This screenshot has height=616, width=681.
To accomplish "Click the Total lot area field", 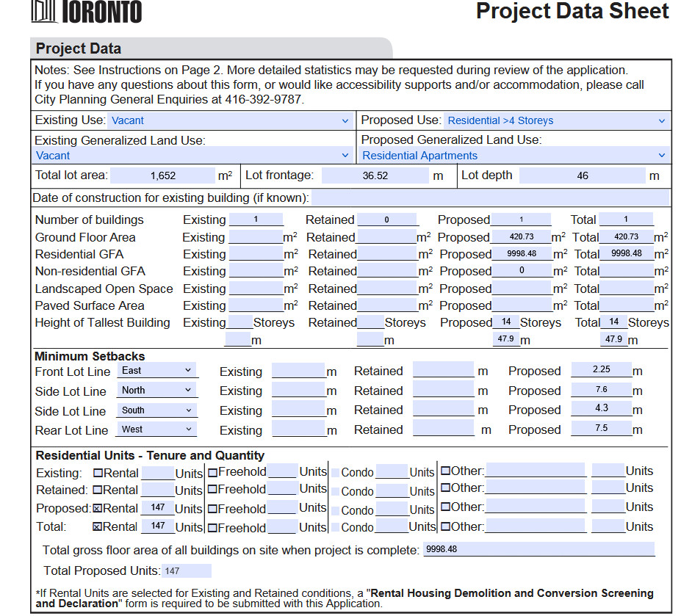I will point(162,176).
